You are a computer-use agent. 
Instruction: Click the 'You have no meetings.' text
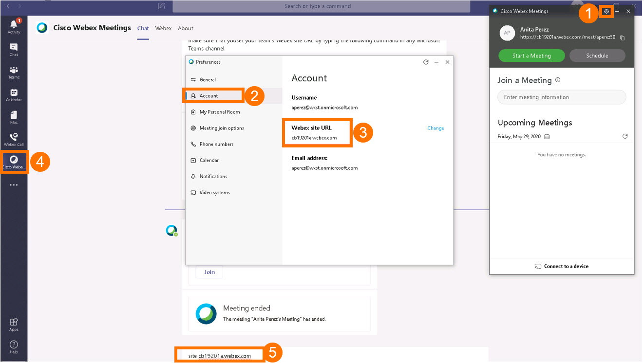coord(562,155)
